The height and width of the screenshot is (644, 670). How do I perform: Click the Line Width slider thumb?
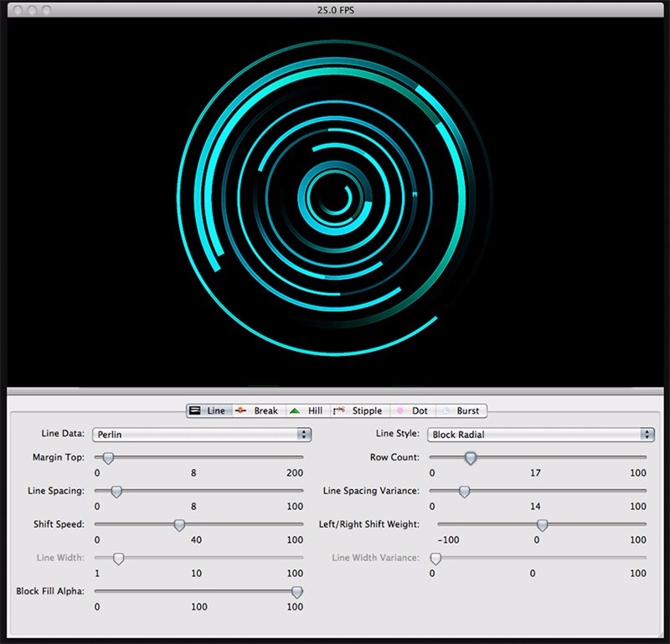pos(118,559)
